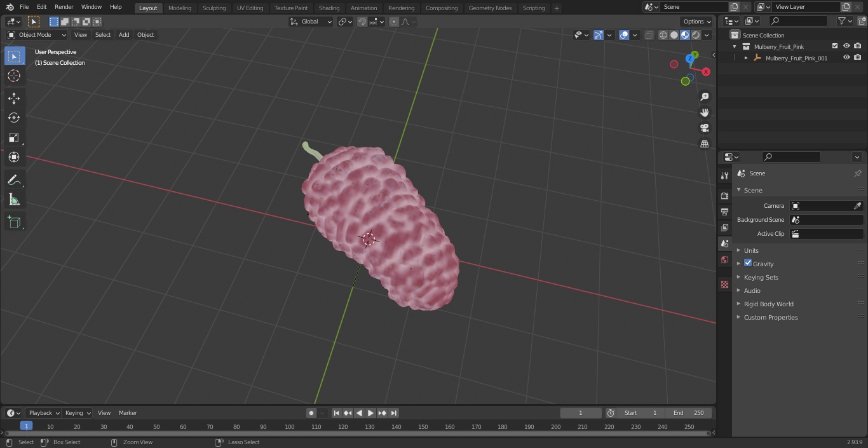Open the Render properties tab
The image size is (868, 448).
pos(724,196)
